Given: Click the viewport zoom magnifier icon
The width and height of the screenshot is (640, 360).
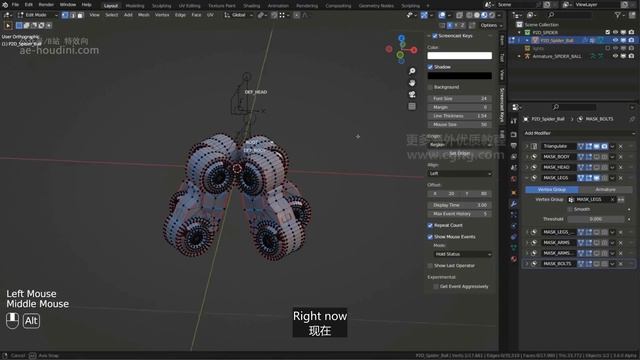Looking at the screenshot, I should pos(412,71).
